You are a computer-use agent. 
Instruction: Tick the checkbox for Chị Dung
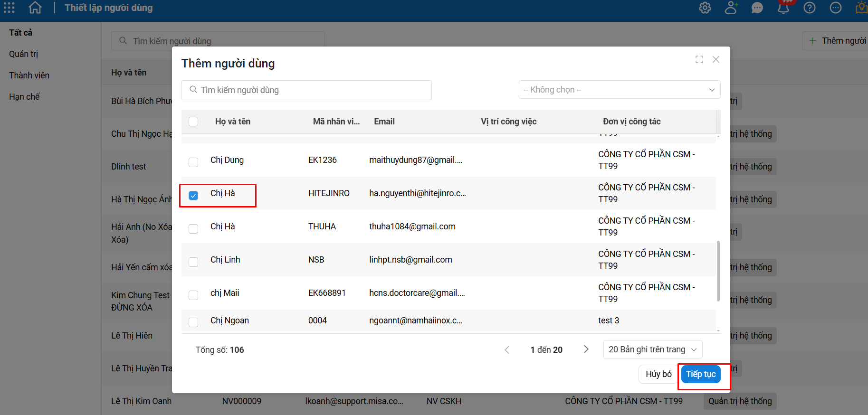tap(193, 162)
